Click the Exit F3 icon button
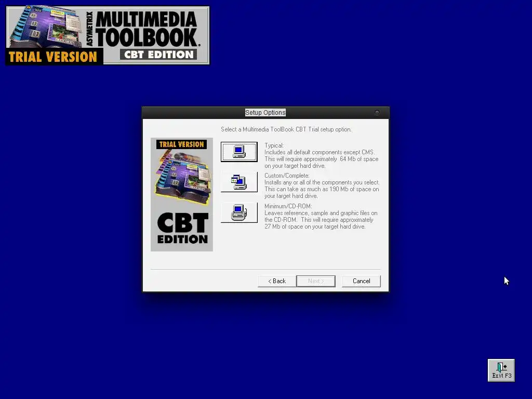The image size is (532, 399). 501,370
